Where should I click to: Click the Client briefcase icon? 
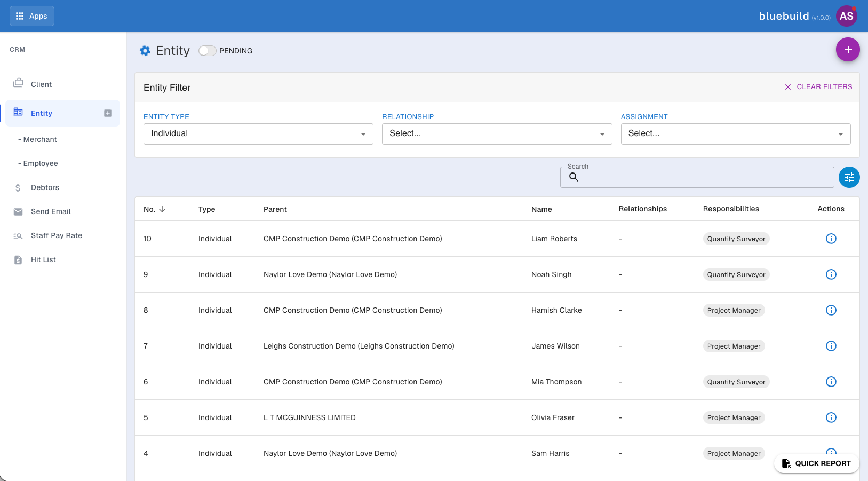tap(18, 83)
